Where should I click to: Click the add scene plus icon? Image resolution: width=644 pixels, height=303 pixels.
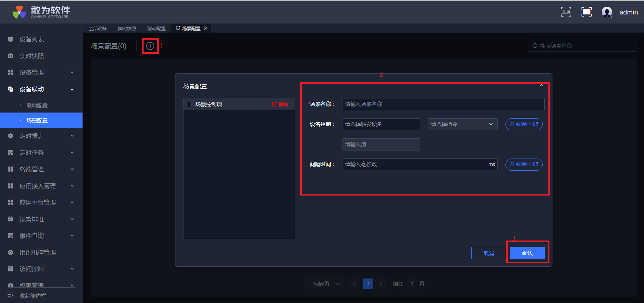150,46
